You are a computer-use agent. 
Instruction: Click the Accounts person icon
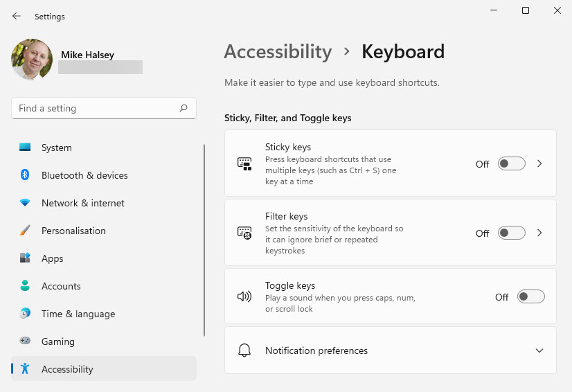25,286
